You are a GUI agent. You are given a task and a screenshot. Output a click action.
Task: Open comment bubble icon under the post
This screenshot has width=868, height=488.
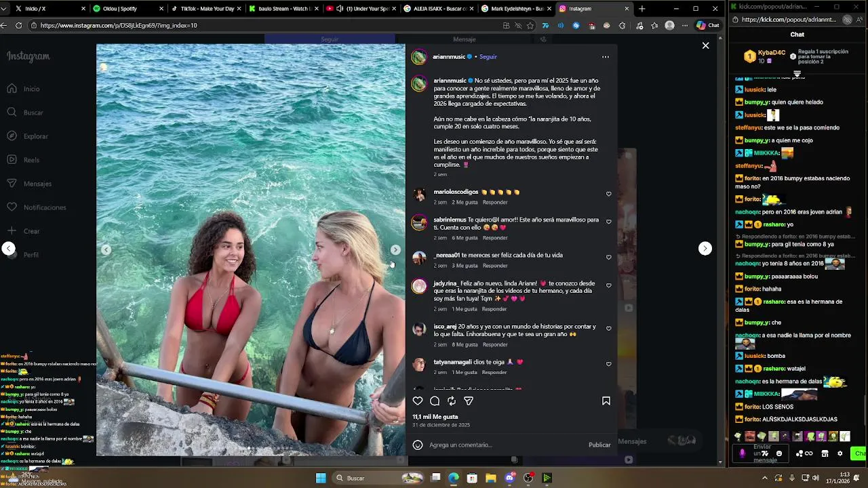pos(435,401)
